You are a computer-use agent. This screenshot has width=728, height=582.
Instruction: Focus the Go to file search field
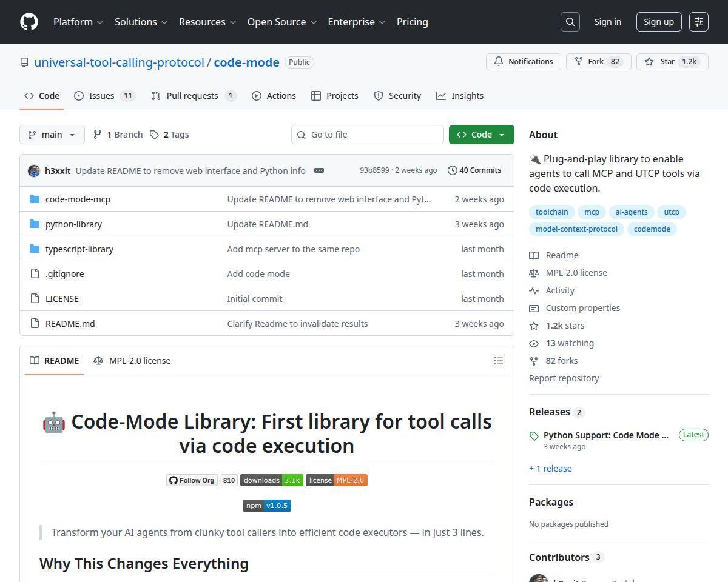click(368, 135)
